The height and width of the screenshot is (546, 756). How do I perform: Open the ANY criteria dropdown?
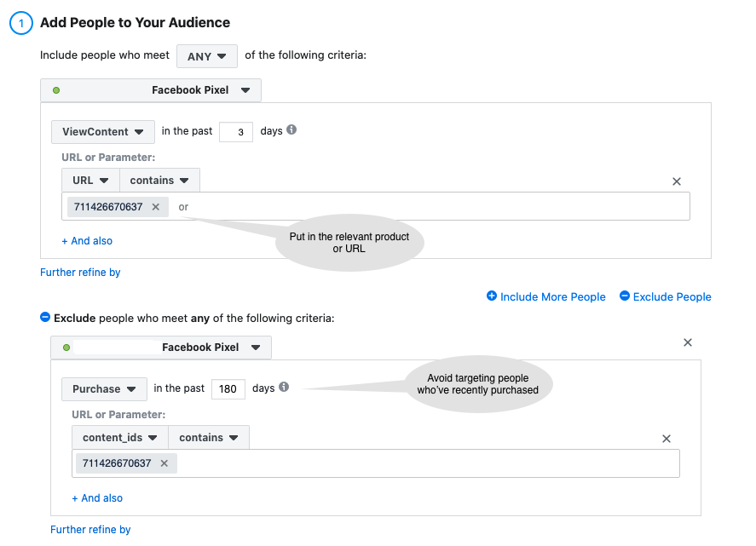pyautogui.click(x=207, y=56)
